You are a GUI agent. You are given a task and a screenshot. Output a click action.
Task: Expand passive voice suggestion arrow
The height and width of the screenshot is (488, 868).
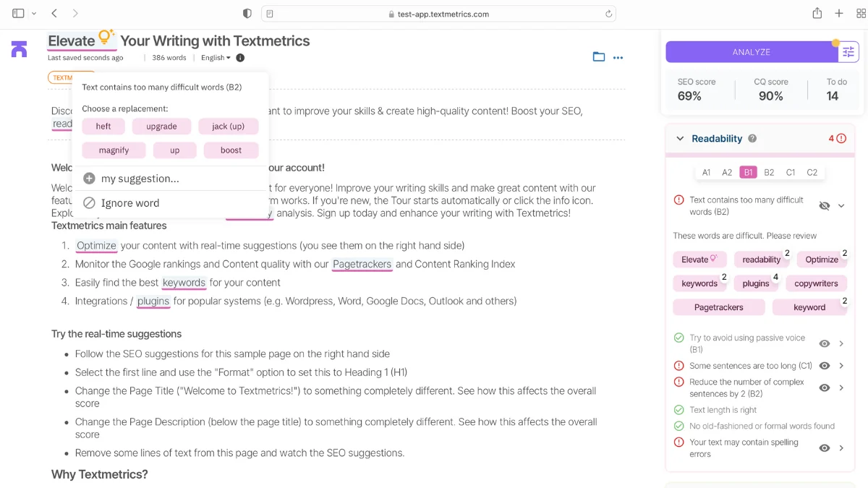(x=841, y=344)
